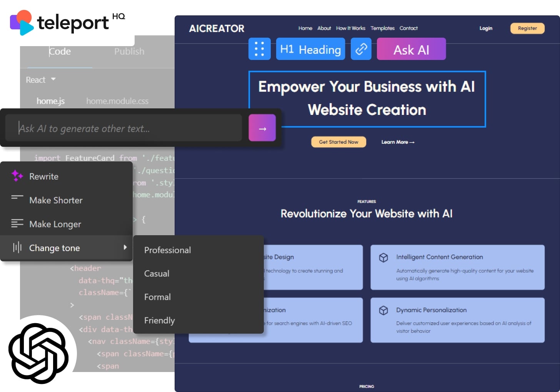This screenshot has height=392, width=560.
Task: Open the Contact nav link
Action: (408, 28)
